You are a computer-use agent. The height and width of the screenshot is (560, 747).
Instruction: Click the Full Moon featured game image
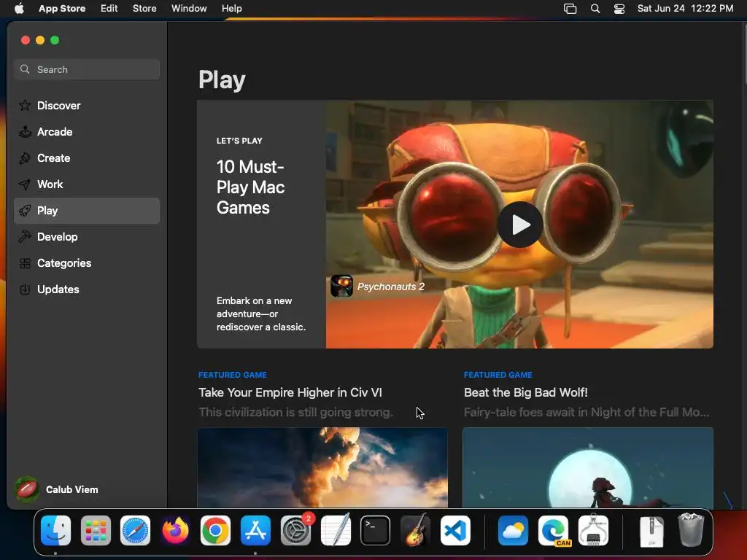point(588,467)
